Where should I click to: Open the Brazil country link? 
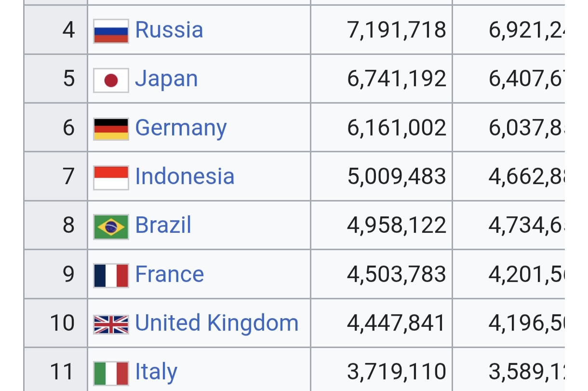tap(163, 225)
